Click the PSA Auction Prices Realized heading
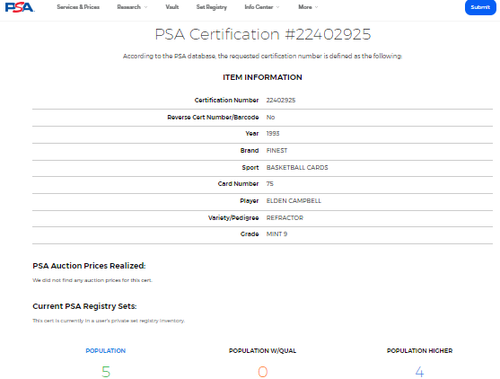Image resolution: width=500 pixels, height=379 pixels. coord(89,266)
